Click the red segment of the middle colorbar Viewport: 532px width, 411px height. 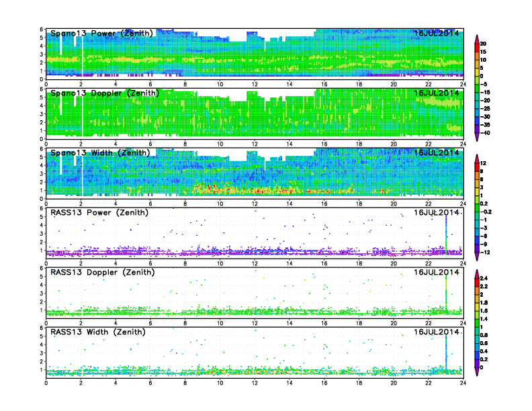(477, 167)
